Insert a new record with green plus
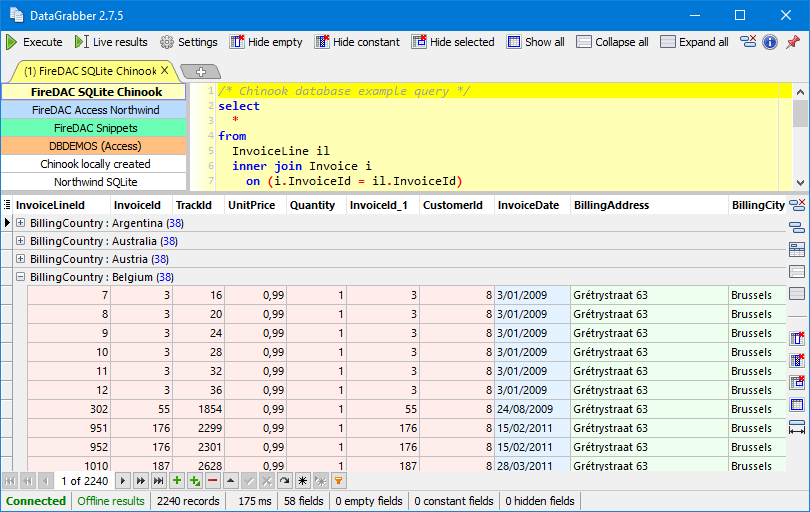The height and width of the screenshot is (512, 810). point(177,481)
